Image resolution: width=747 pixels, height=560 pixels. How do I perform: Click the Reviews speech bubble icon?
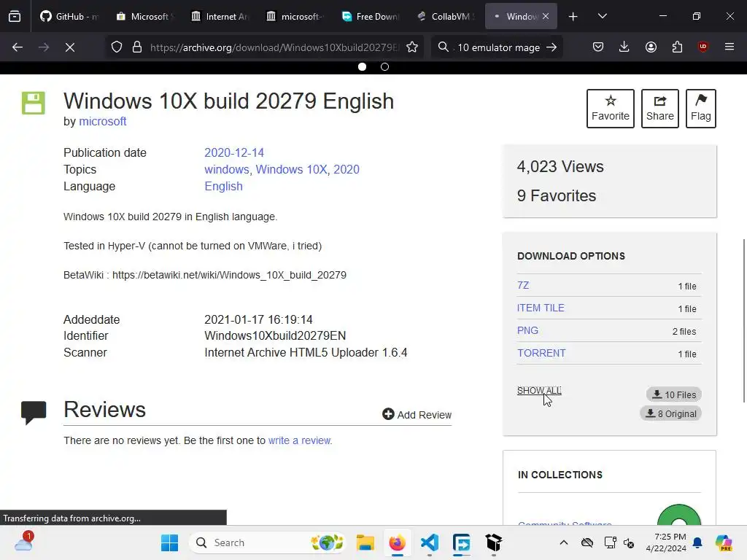pos(34,413)
